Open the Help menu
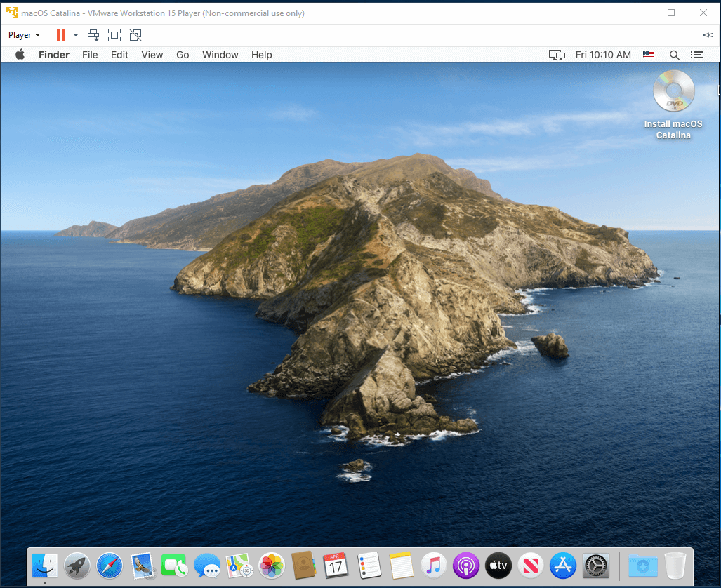This screenshot has width=721, height=588. 262,55
